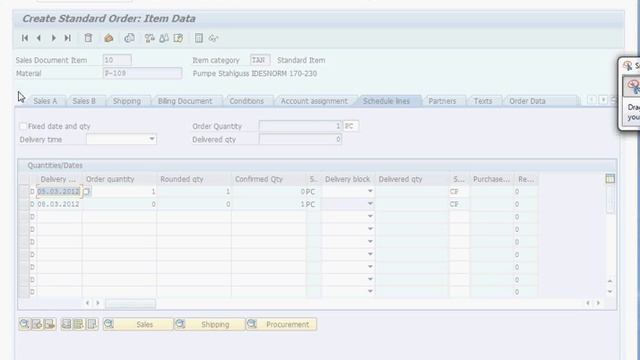The height and width of the screenshot is (360, 640).
Task: Open the Shipping tab
Action: [127, 101]
